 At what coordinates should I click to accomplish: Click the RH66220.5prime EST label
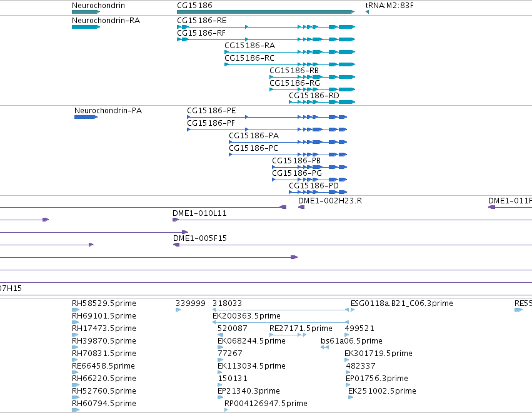(104, 379)
